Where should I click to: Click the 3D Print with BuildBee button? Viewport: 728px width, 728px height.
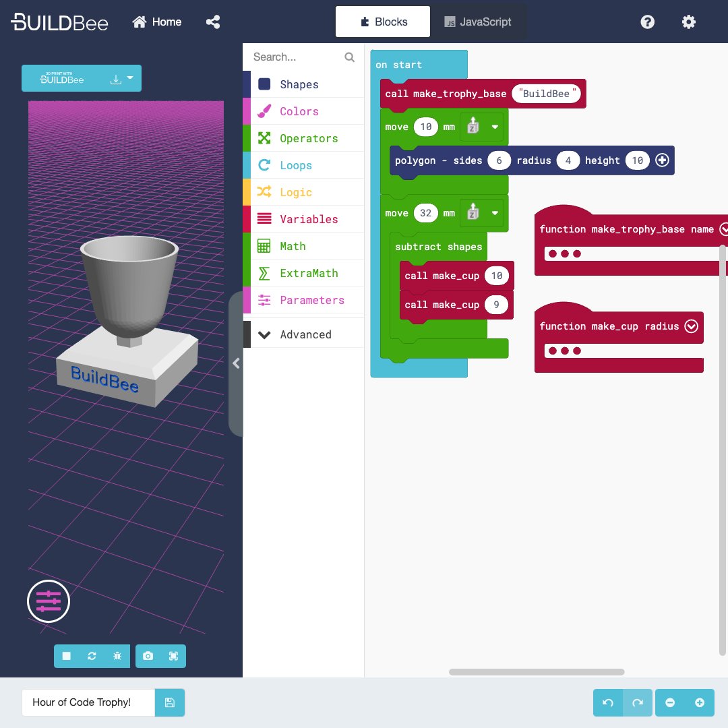[62, 78]
